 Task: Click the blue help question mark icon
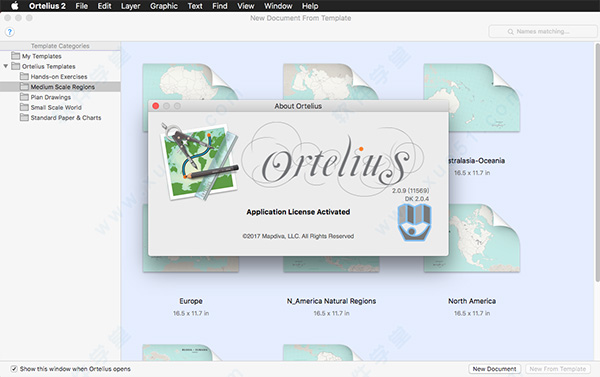10,32
